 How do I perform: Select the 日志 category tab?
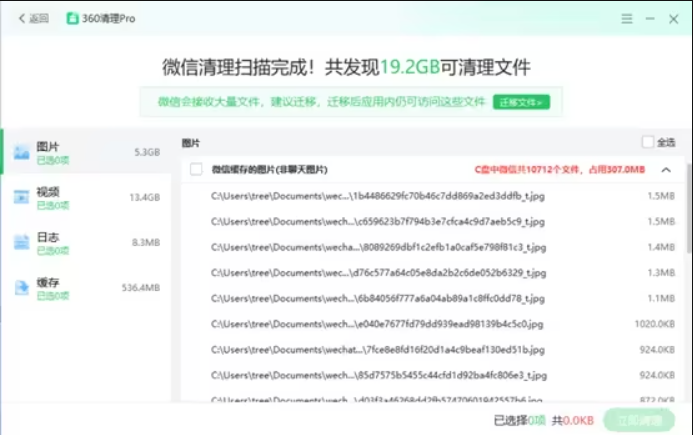[87, 242]
